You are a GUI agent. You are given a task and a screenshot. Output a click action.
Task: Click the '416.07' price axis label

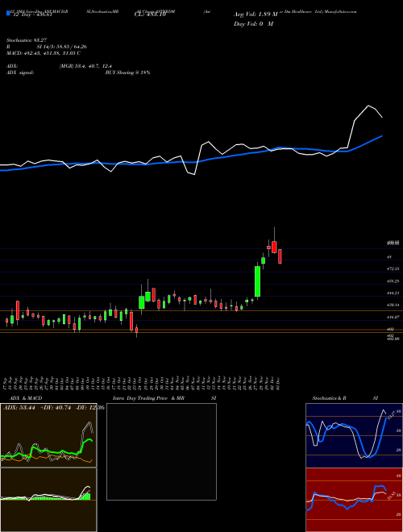coord(394,317)
